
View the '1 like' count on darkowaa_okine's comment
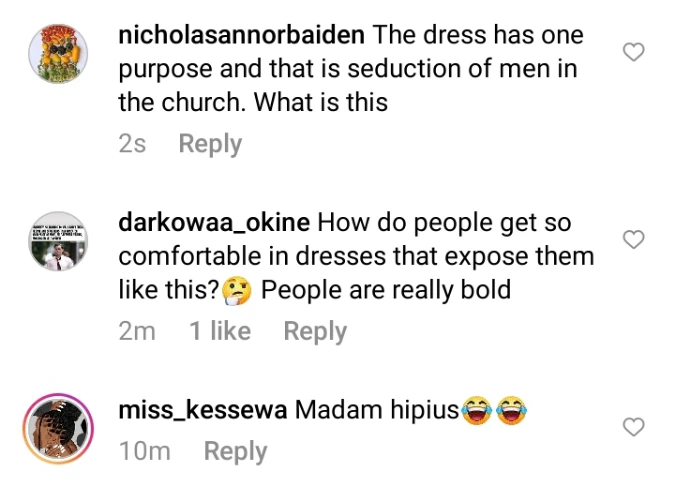click(220, 331)
